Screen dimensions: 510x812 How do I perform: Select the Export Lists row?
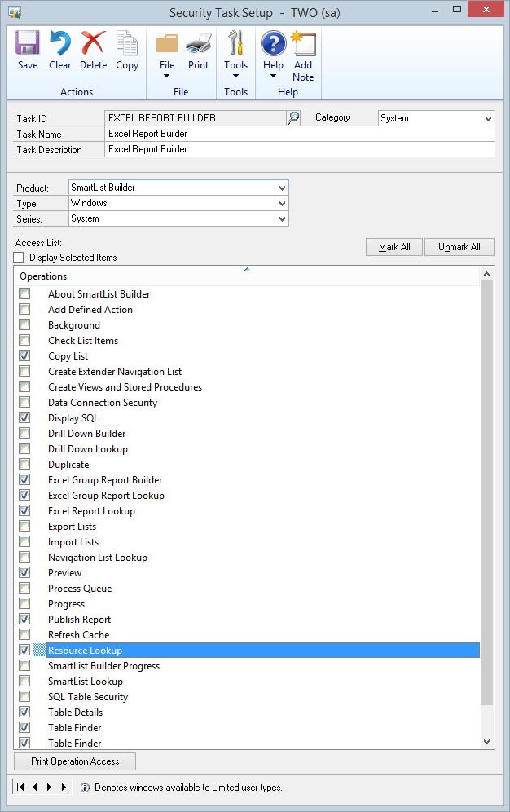(x=247, y=526)
